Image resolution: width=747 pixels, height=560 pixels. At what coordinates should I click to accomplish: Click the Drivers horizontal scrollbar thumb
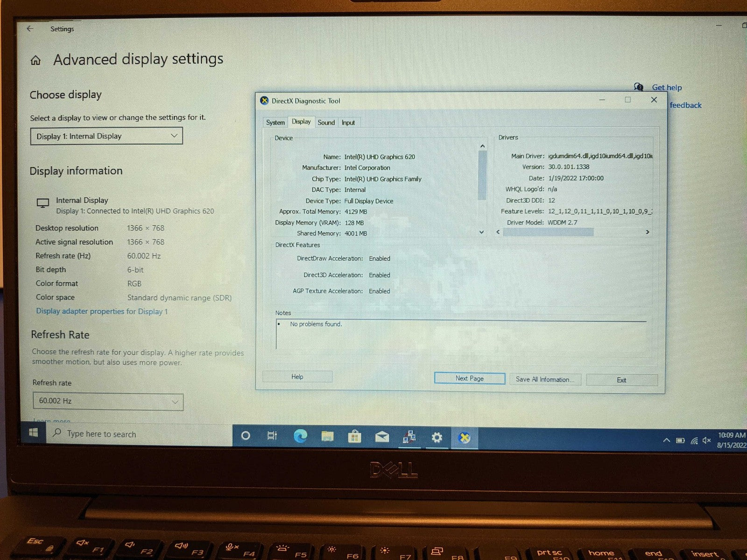pyautogui.click(x=548, y=232)
